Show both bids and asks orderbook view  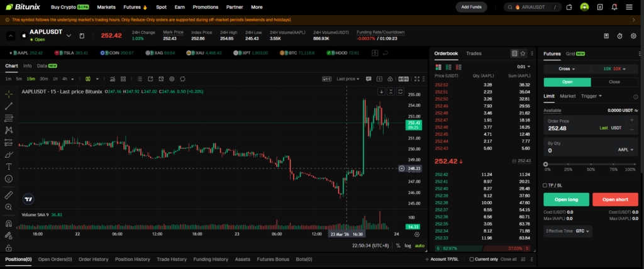point(438,67)
